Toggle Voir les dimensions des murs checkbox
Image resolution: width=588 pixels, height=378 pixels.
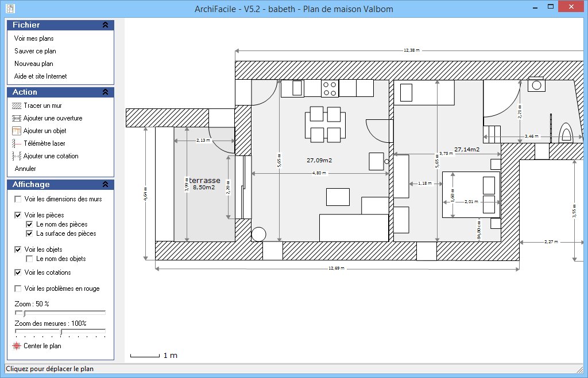point(18,199)
